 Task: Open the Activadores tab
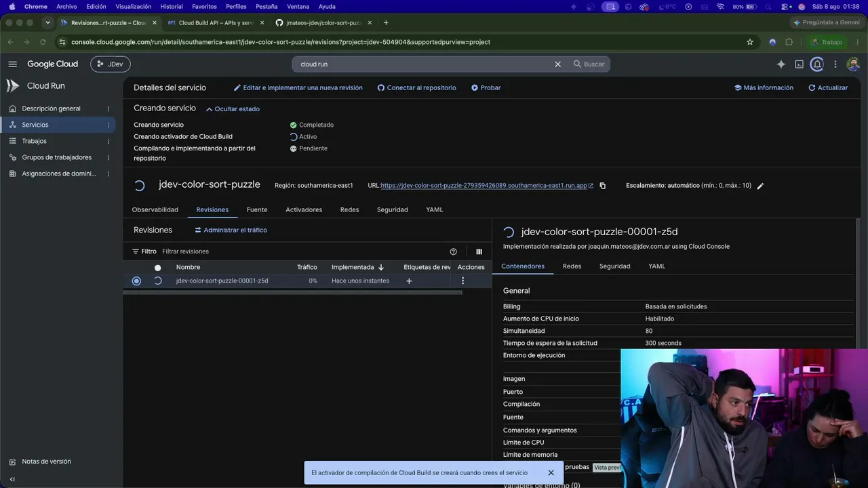(304, 210)
